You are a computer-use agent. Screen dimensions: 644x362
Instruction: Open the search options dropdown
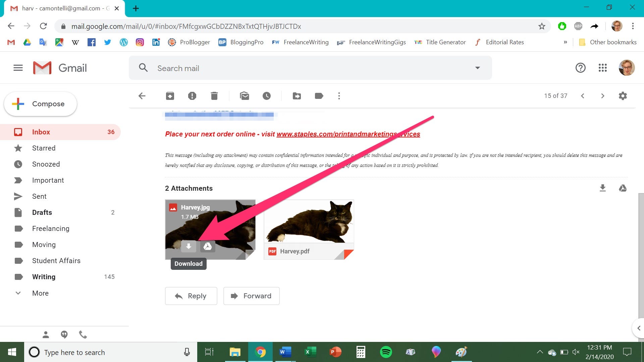pyautogui.click(x=477, y=68)
